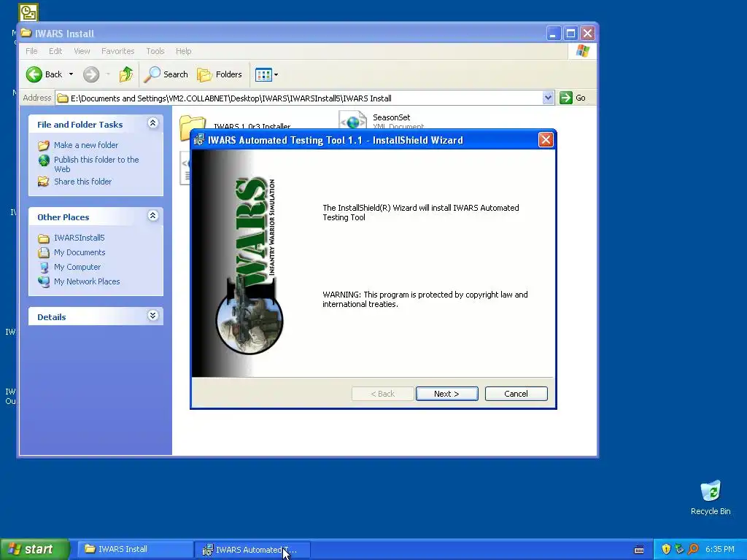
Task: Open the View menu
Action: point(82,51)
